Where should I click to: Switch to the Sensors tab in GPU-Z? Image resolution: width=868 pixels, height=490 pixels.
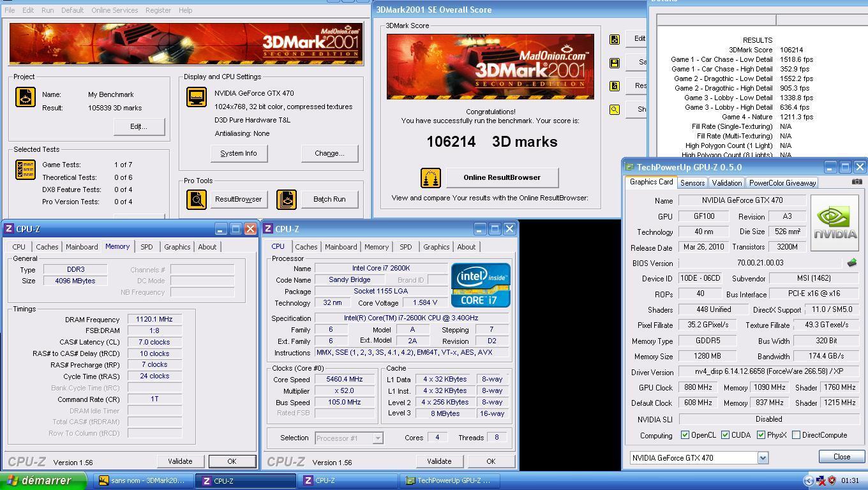point(692,183)
